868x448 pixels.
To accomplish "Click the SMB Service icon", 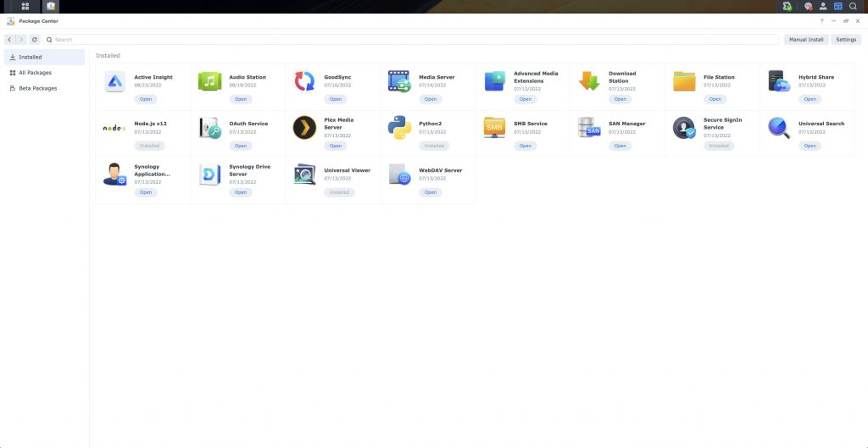I will pyautogui.click(x=494, y=128).
